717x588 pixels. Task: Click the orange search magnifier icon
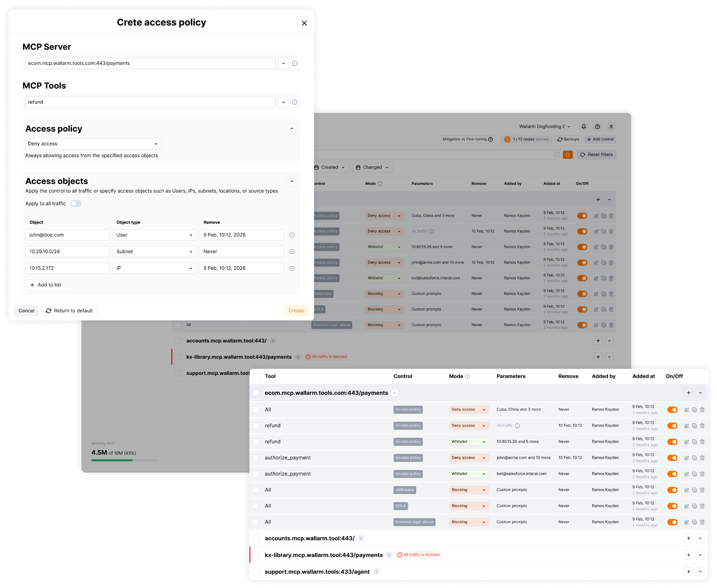[x=568, y=155]
